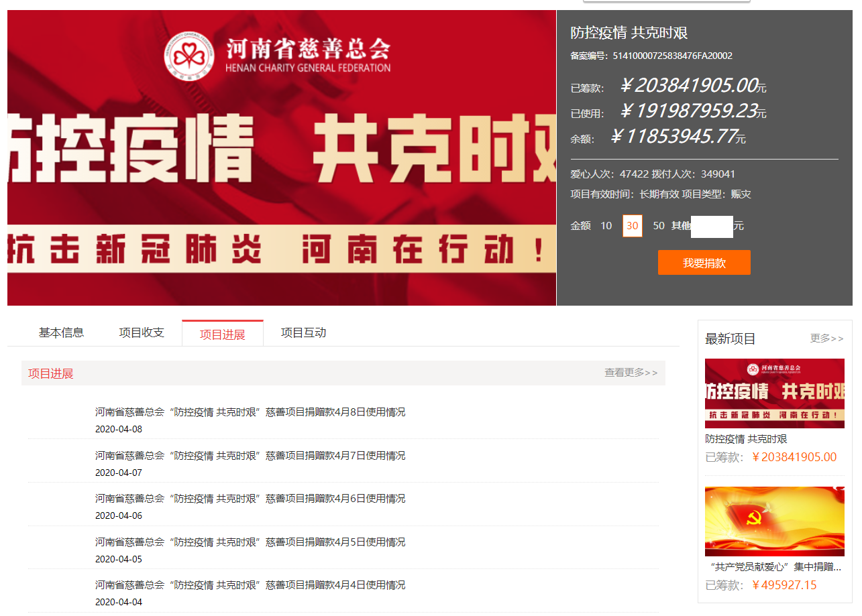Click the date 2020-04-06
The width and height of the screenshot is (862, 616).
point(119,515)
